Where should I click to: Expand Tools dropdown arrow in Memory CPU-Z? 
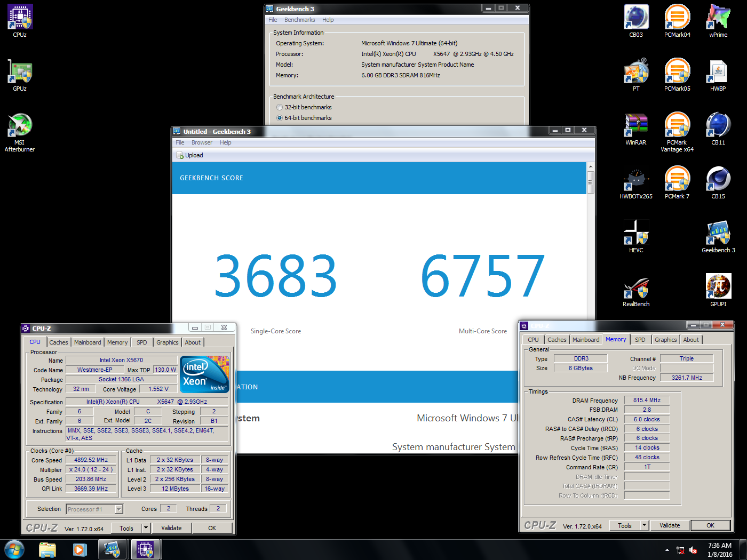(644, 525)
